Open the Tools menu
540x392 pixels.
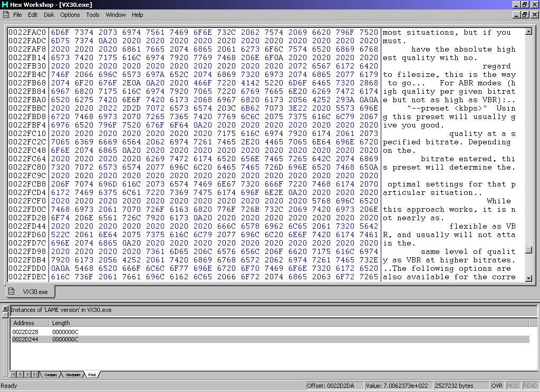(93, 15)
